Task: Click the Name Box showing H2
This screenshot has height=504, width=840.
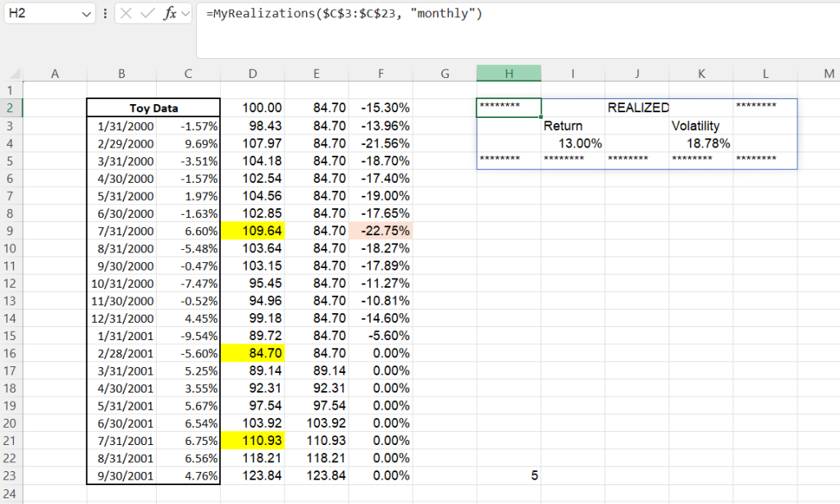Action: tap(41, 14)
